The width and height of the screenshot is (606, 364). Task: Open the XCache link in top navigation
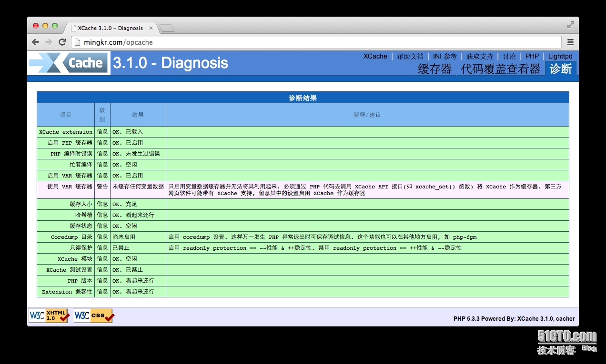click(x=375, y=56)
